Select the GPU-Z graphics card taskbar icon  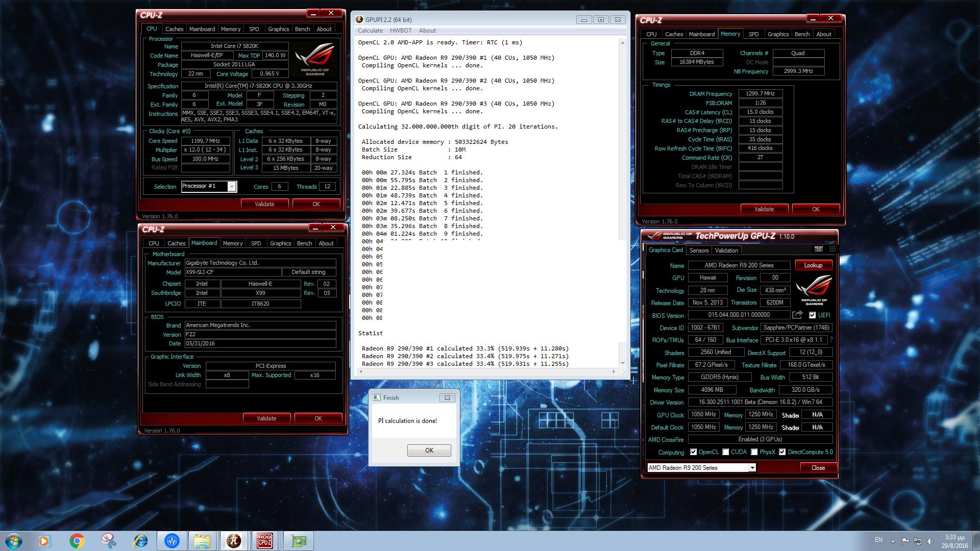299,541
